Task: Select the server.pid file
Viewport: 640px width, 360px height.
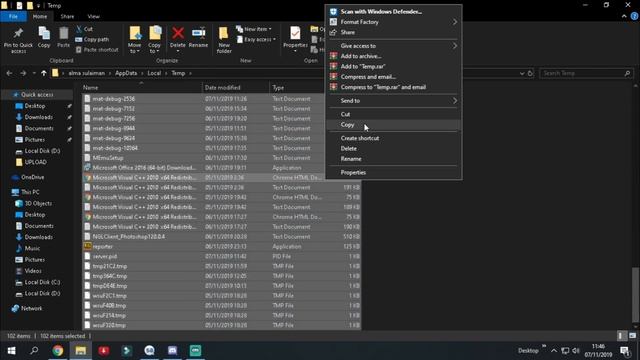Action: (x=222, y=256)
